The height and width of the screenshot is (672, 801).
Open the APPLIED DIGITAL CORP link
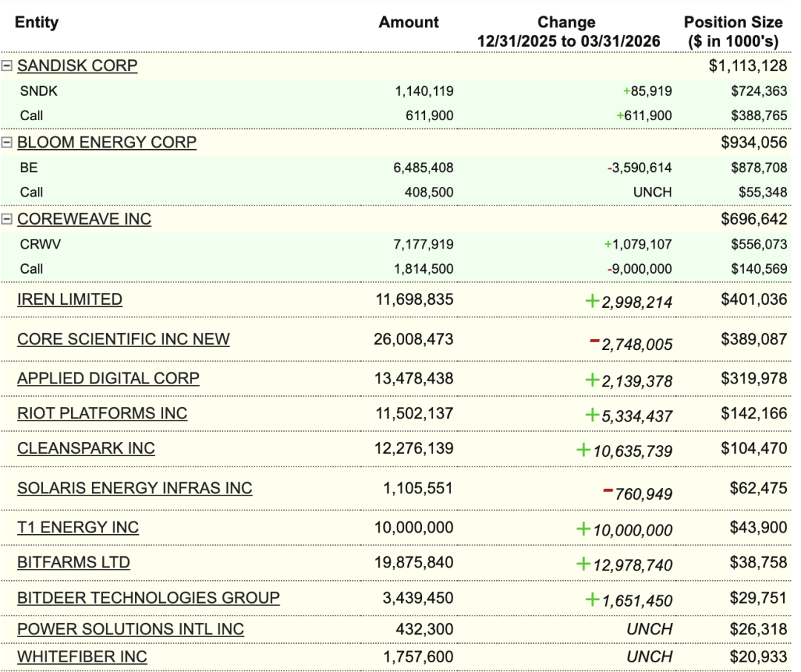108,378
